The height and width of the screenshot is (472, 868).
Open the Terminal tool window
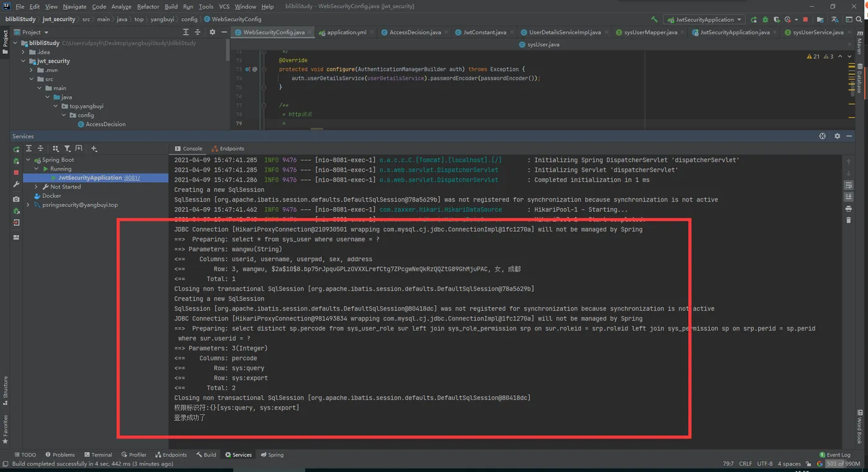point(97,455)
